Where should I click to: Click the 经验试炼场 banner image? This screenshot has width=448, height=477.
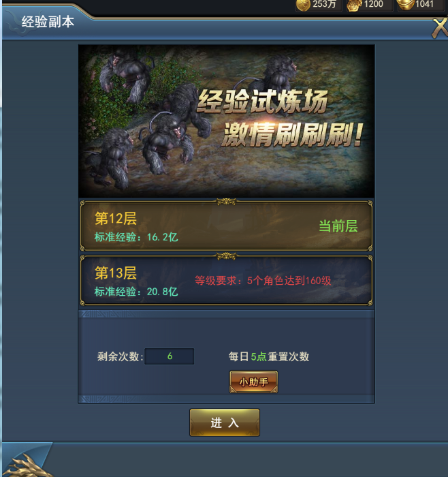pos(226,121)
